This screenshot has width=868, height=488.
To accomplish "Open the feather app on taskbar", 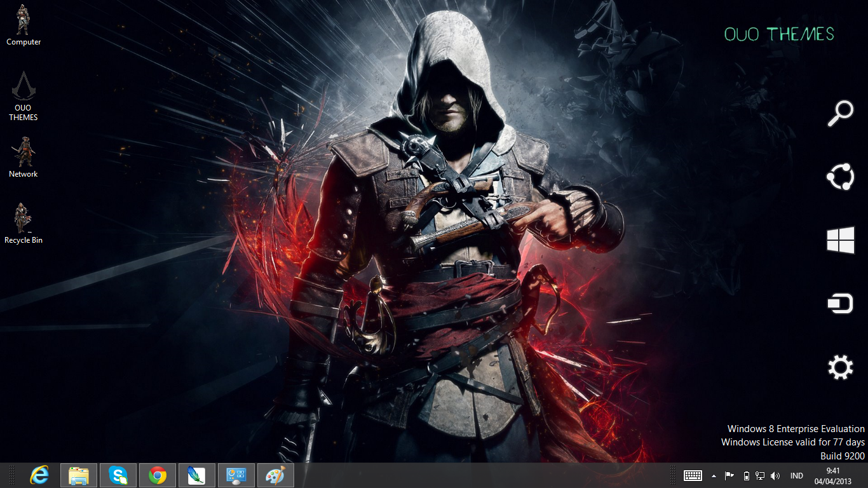I will pos(197,475).
